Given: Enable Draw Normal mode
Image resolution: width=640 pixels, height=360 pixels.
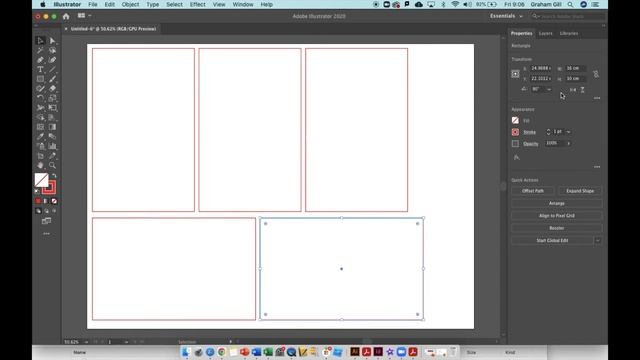Looking at the screenshot, I should 38,211.
